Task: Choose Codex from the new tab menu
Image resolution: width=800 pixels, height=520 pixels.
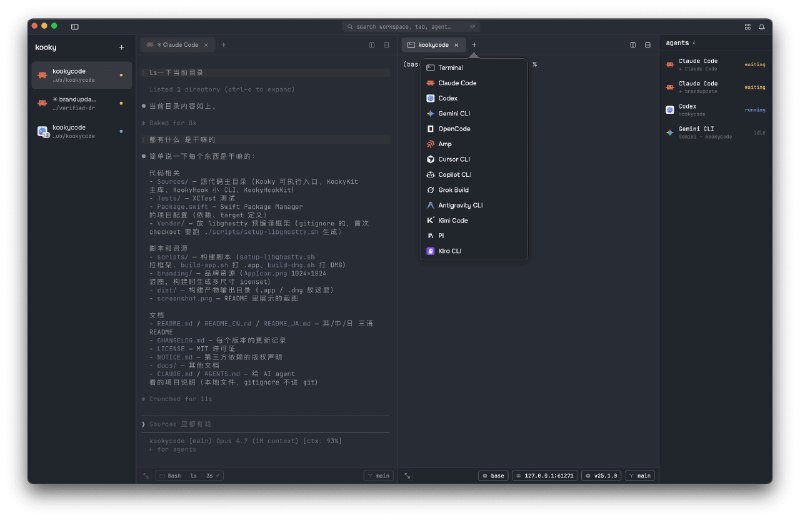Action: (x=474, y=98)
